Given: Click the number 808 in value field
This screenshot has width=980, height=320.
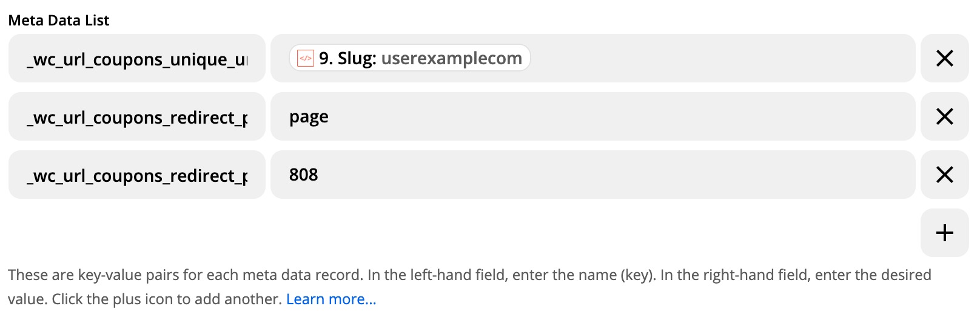Looking at the screenshot, I should 303,175.
